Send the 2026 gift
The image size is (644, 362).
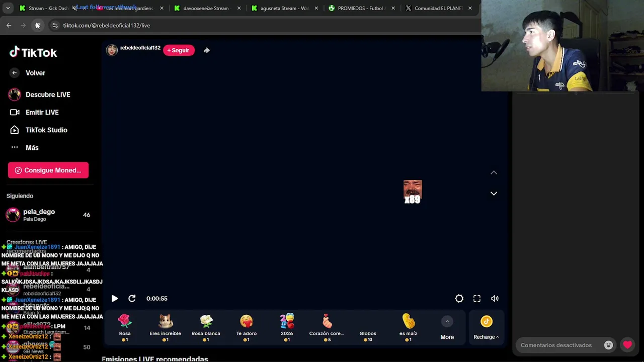(287, 328)
